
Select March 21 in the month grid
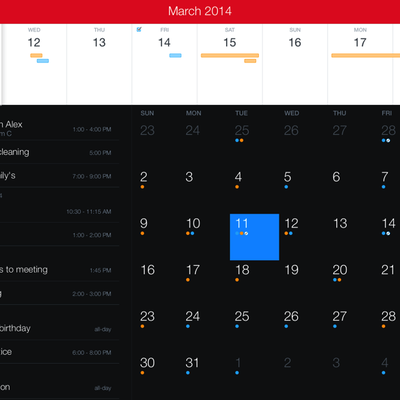click(x=388, y=270)
